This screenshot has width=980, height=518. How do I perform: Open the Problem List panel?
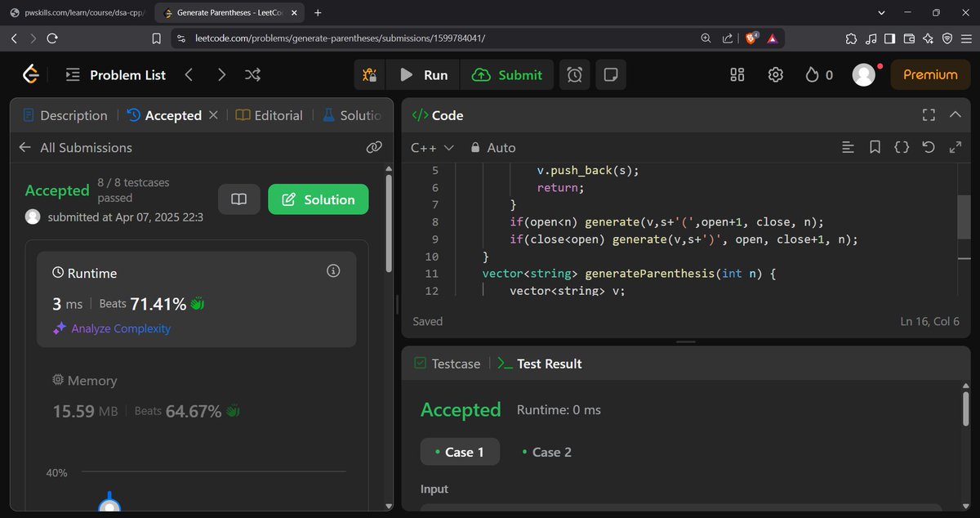click(x=115, y=74)
